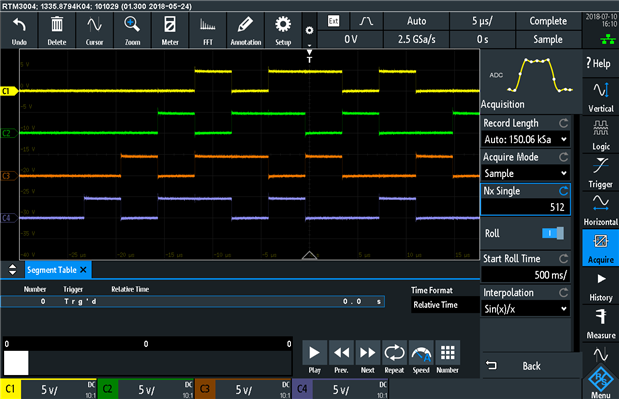Viewport: 619px width, 399px height.
Task: Open the Logic menu
Action: tap(600, 135)
